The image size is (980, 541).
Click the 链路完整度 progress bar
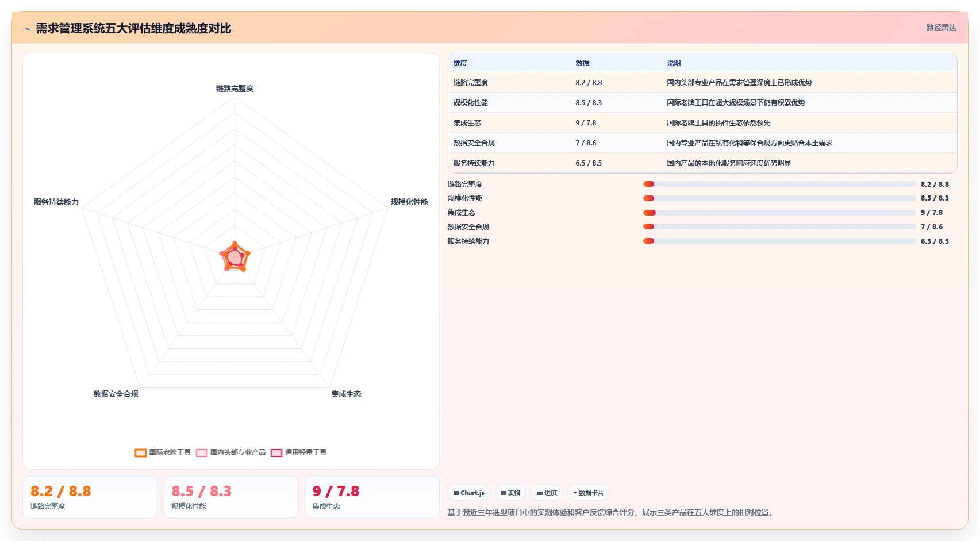click(x=779, y=184)
